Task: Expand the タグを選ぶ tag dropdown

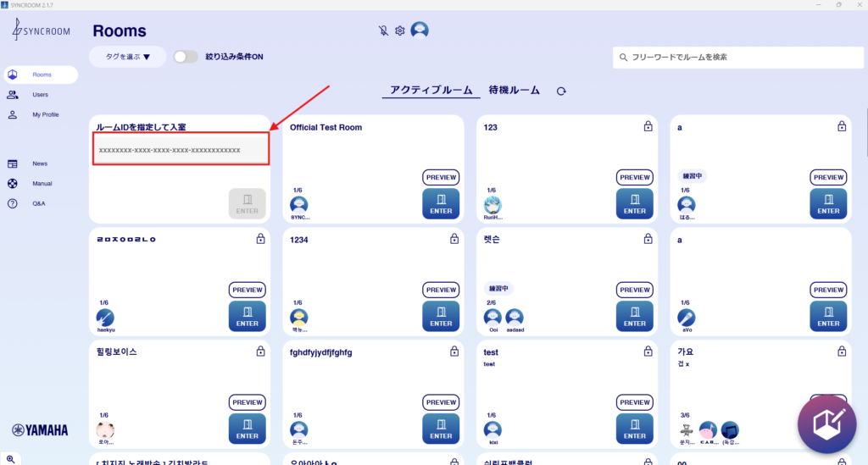Action: click(128, 57)
